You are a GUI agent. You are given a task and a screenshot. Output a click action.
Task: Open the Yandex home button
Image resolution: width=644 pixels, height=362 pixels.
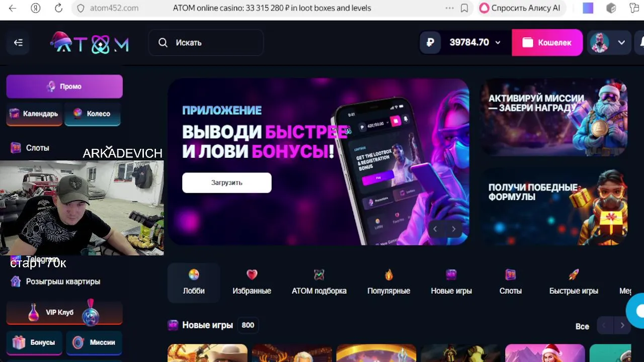[x=35, y=8]
